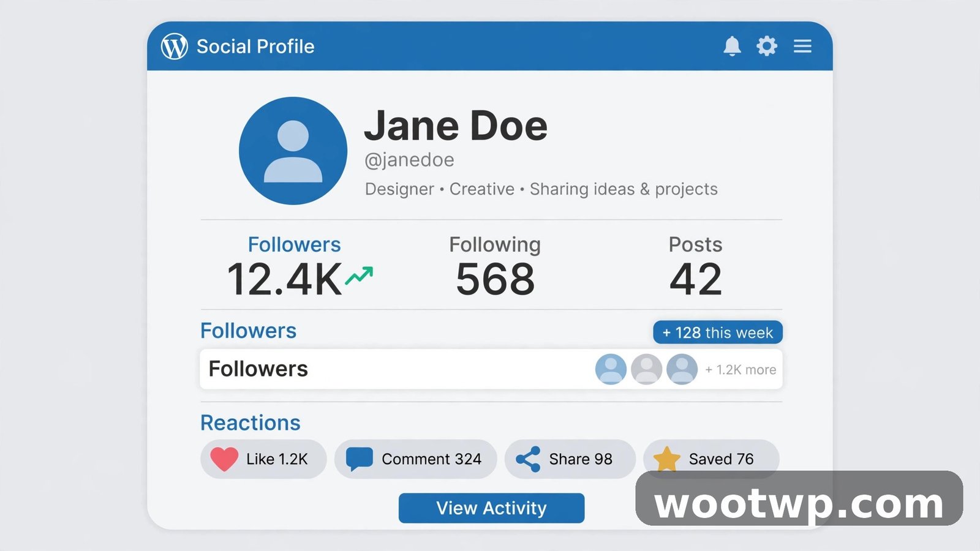
Task: Open notifications with the bell icon
Action: [x=732, y=46]
